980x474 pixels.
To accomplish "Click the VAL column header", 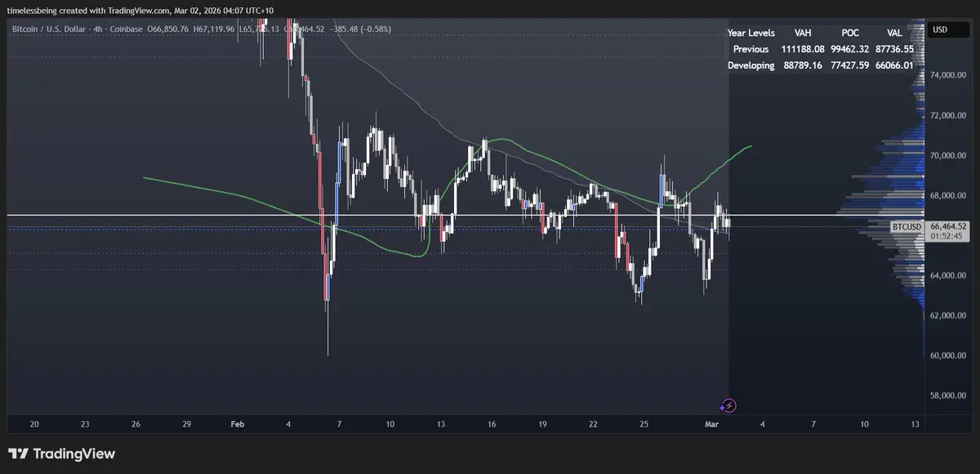I will (895, 33).
